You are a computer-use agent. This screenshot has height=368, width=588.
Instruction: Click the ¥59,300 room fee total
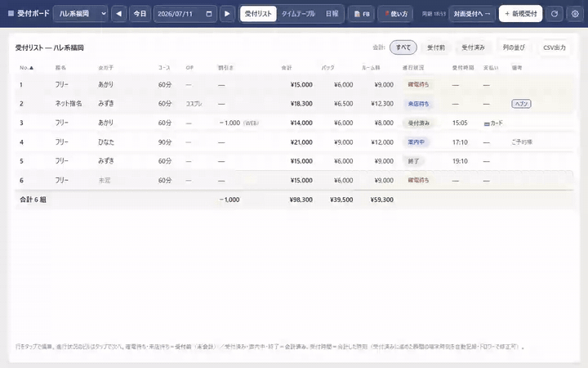382,200
